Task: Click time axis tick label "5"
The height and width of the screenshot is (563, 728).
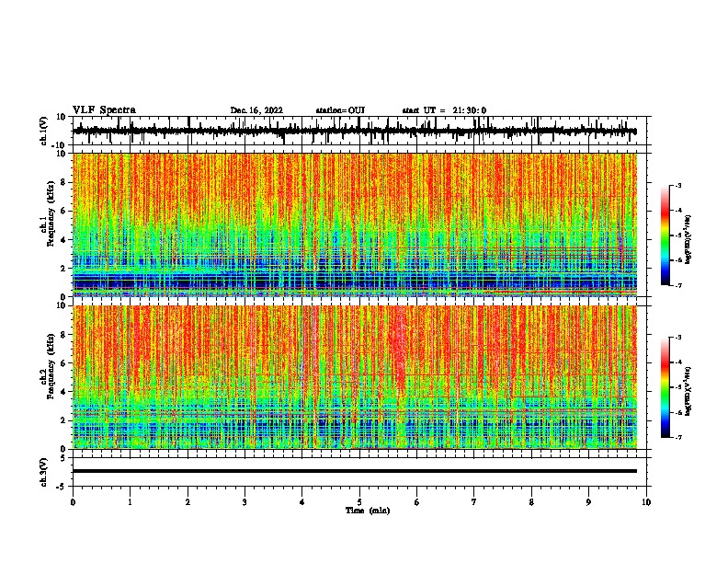Action: [359, 502]
